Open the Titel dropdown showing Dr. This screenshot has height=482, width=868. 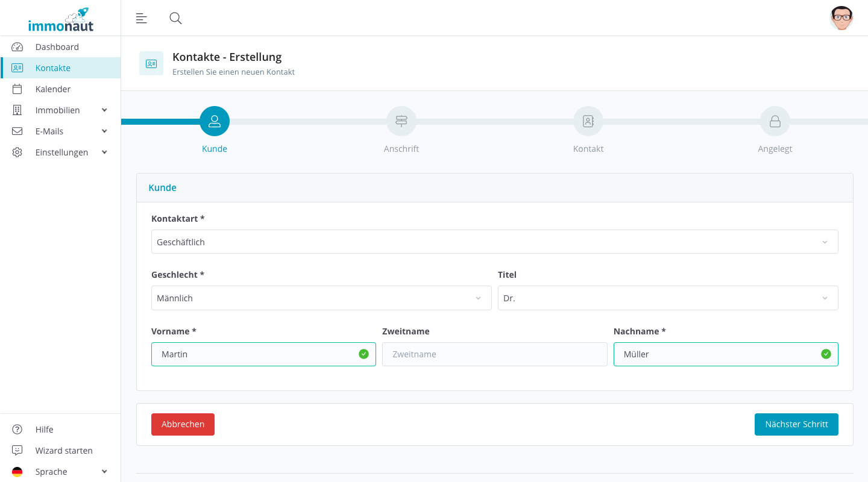pyautogui.click(x=667, y=298)
